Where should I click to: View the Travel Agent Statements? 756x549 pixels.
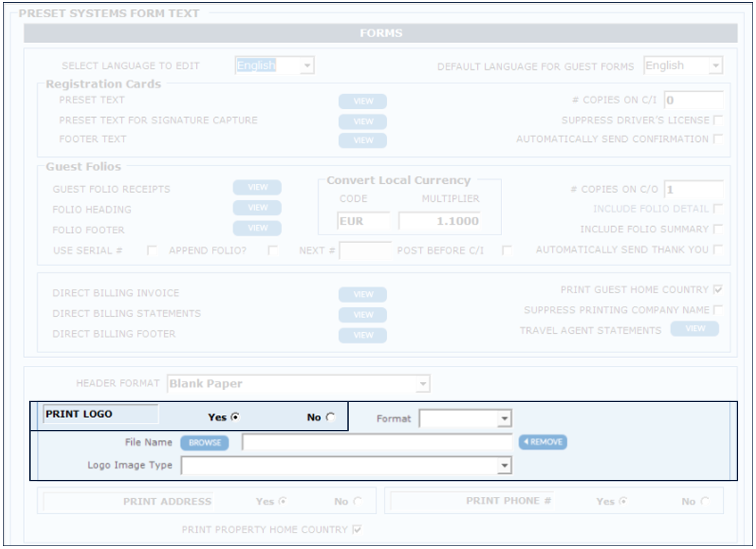695,329
